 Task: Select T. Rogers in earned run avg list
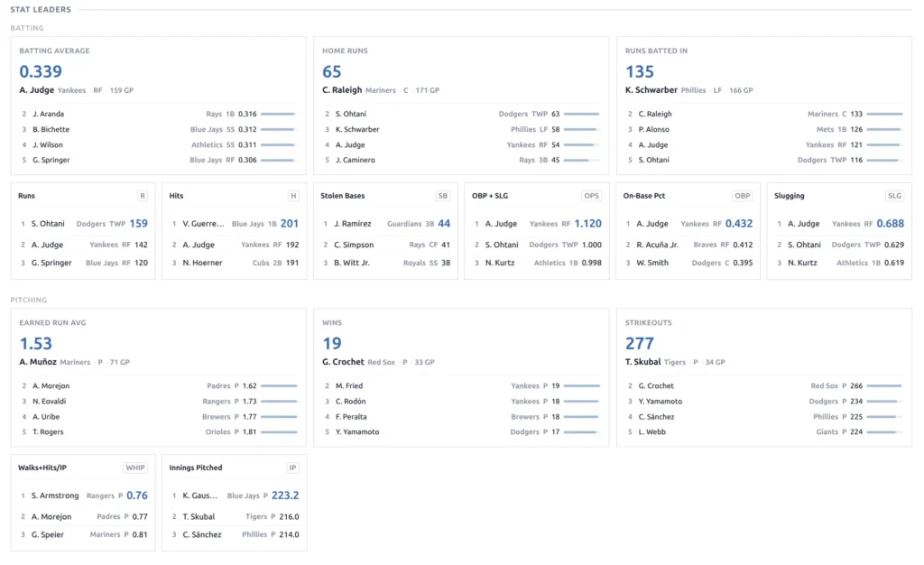coord(48,431)
